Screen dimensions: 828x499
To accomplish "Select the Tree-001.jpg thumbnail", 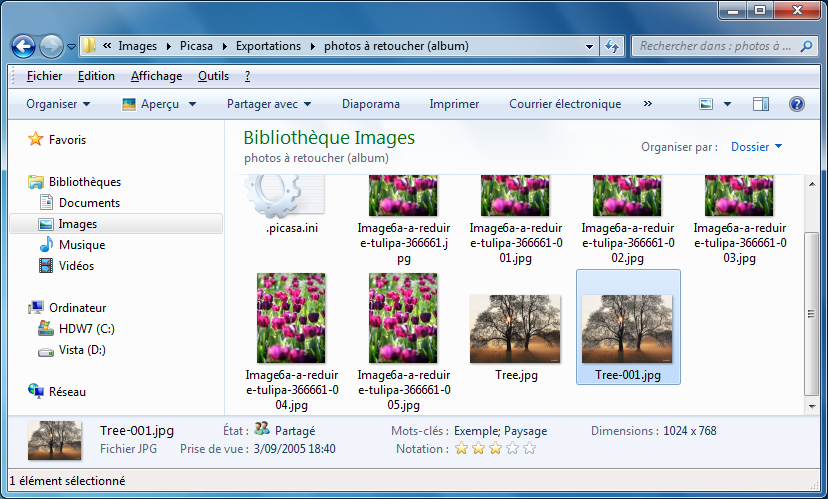I will pos(628,327).
